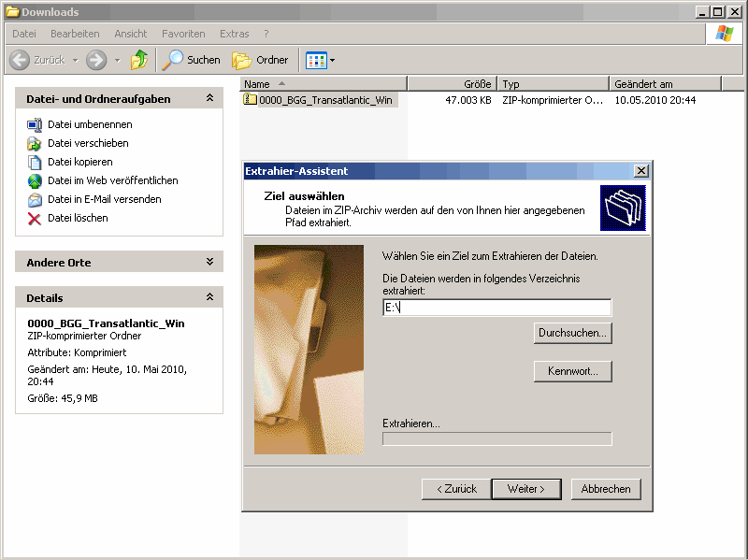Expand the Andere Orte panel
Screen dimensions: 748x560
click(x=209, y=263)
